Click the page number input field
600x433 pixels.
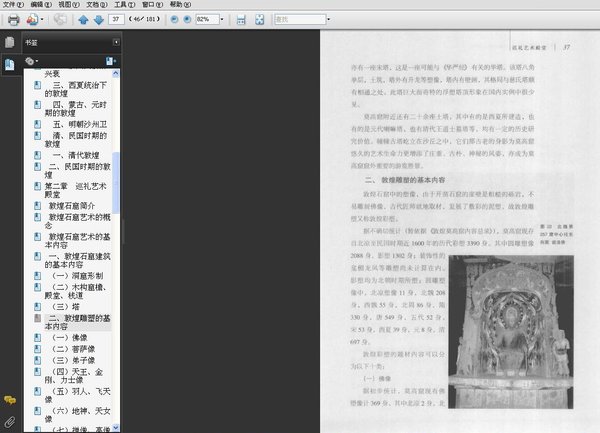(x=117, y=19)
